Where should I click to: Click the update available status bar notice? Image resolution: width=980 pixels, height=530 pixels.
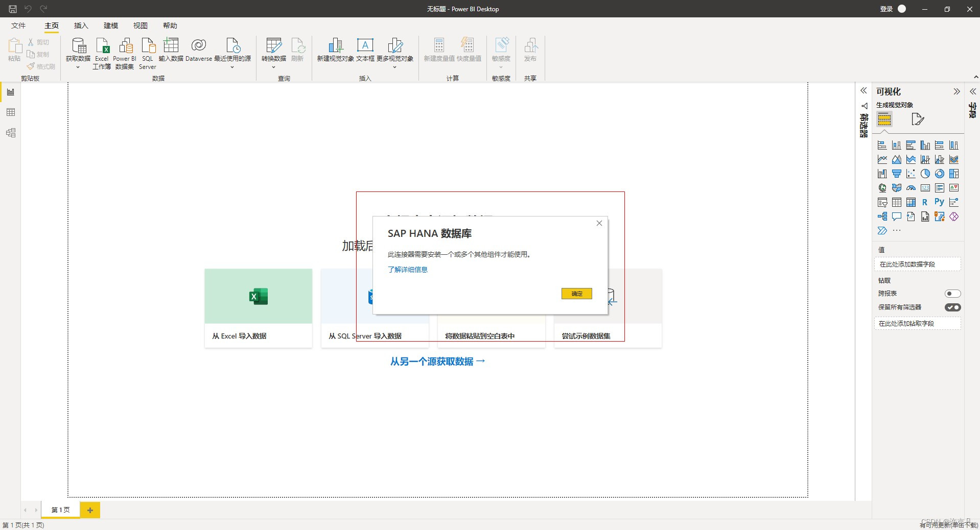(949, 525)
